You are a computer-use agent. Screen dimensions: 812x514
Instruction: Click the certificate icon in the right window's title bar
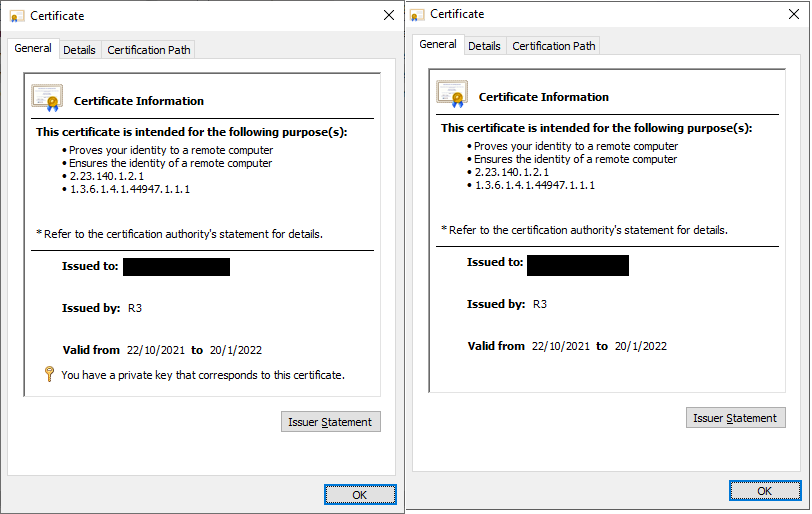tap(419, 14)
